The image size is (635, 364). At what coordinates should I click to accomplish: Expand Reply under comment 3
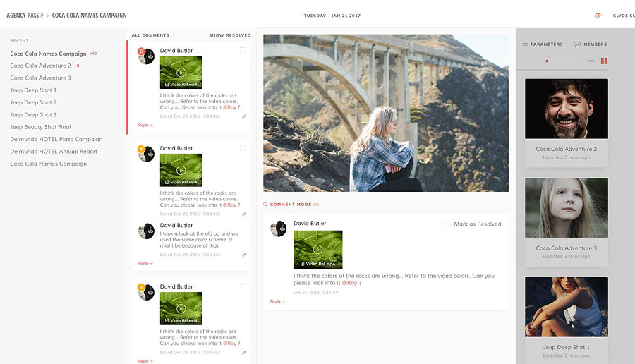click(x=145, y=360)
